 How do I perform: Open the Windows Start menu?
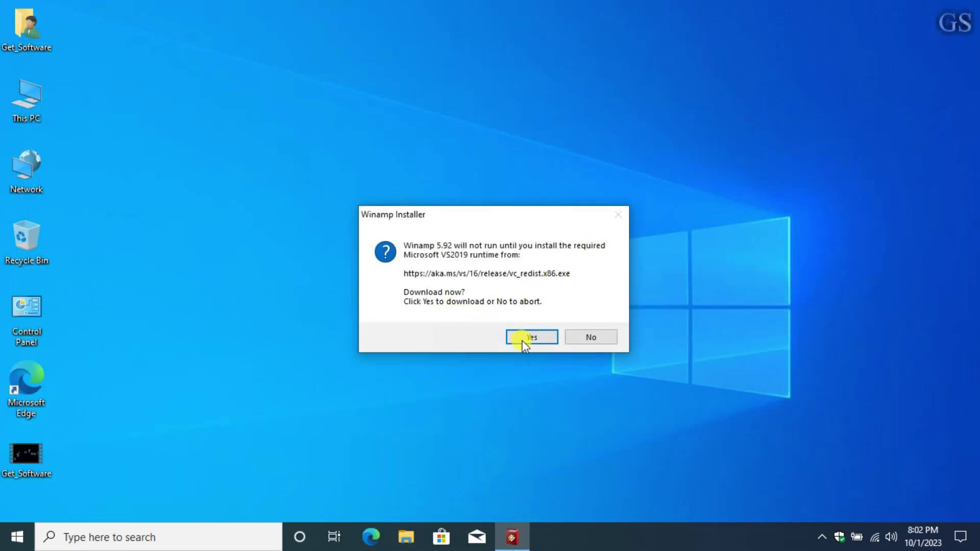pyautogui.click(x=17, y=537)
